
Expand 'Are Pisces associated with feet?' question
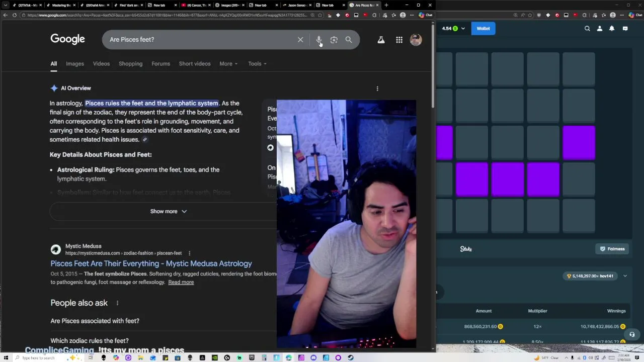coord(95,321)
